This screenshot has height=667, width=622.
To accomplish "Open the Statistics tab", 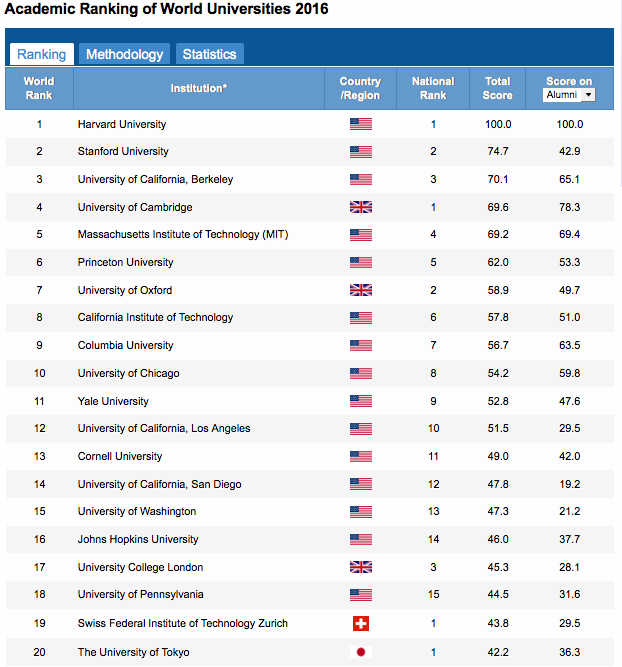I will (209, 54).
